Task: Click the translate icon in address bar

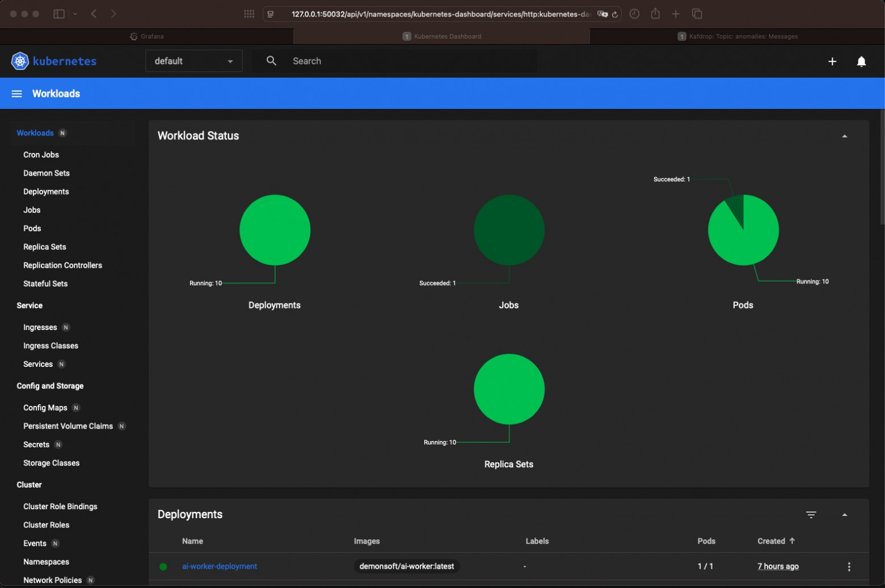Action: pos(602,14)
